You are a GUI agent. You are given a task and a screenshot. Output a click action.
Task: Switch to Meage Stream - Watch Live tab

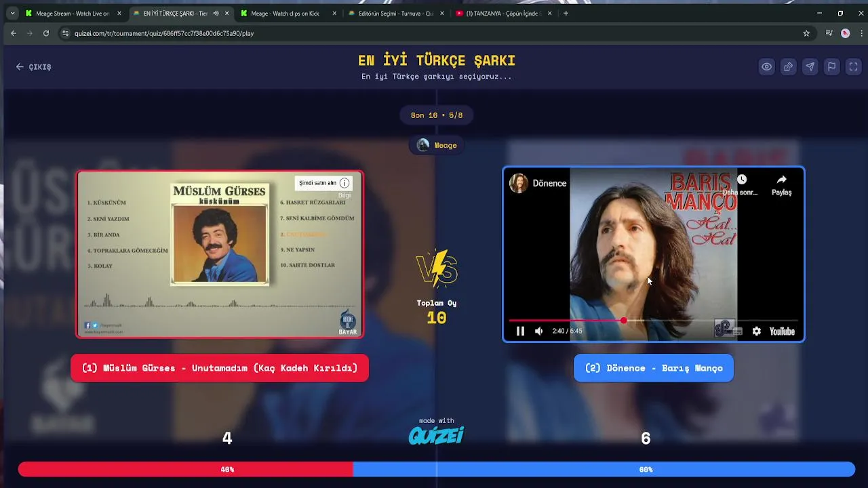click(73, 13)
